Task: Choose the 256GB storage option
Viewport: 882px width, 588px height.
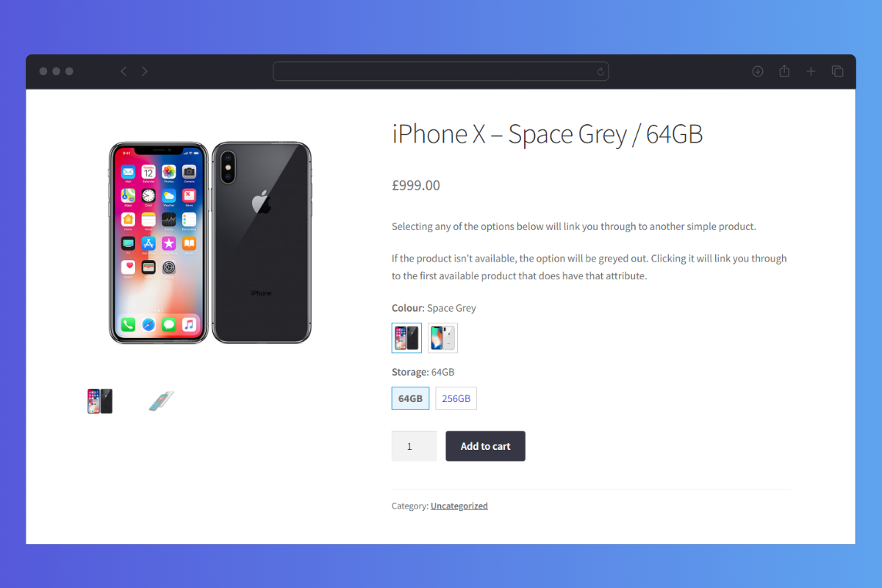Action: (456, 398)
